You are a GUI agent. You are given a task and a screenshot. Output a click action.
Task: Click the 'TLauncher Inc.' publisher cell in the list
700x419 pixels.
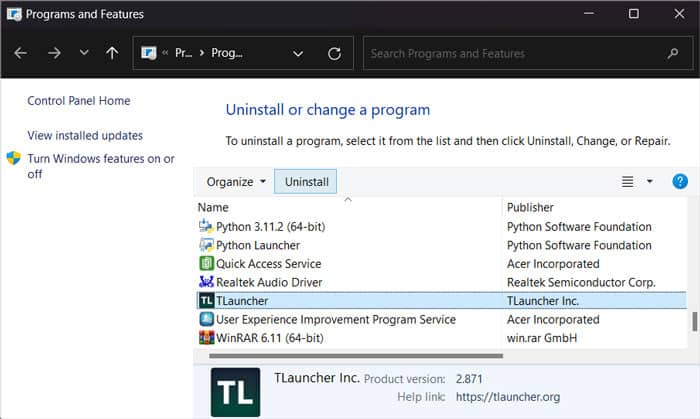[543, 301]
